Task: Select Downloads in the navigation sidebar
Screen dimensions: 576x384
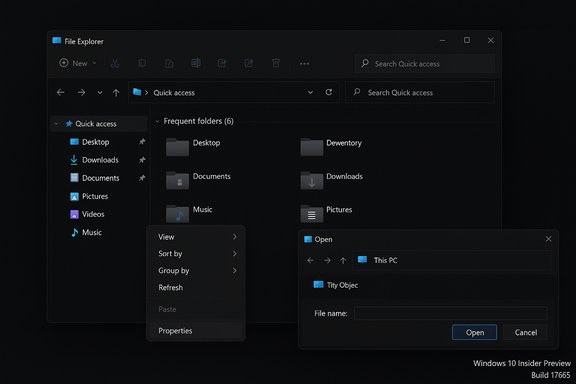Action: point(100,160)
